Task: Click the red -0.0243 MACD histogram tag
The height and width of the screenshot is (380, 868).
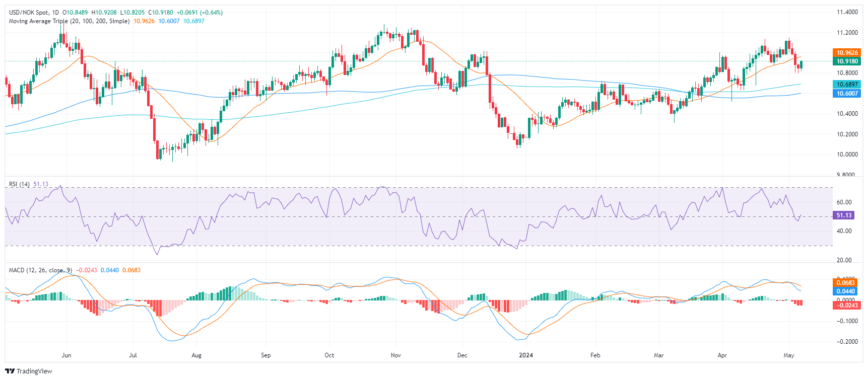Action: pos(847,305)
